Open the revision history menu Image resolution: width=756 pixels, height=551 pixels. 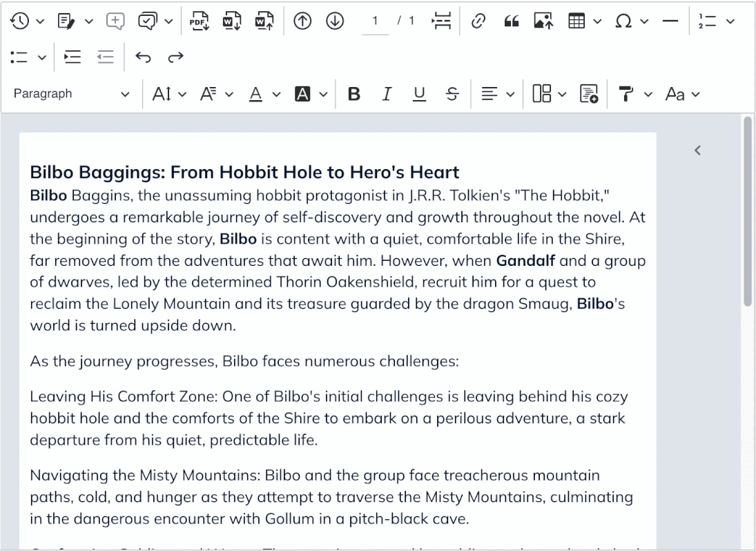pos(28,21)
